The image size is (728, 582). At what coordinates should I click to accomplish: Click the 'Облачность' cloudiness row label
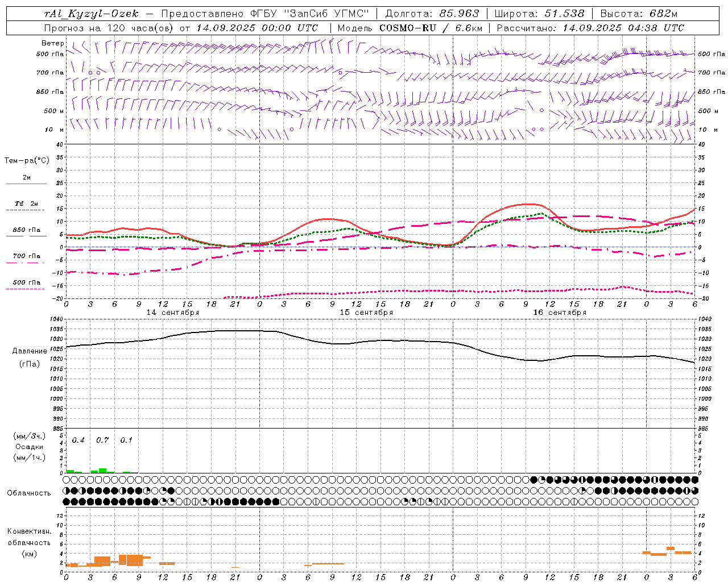29,493
